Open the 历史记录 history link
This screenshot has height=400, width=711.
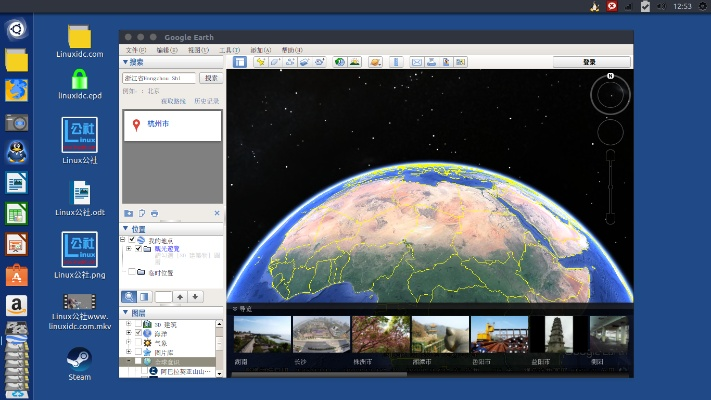coord(207,101)
